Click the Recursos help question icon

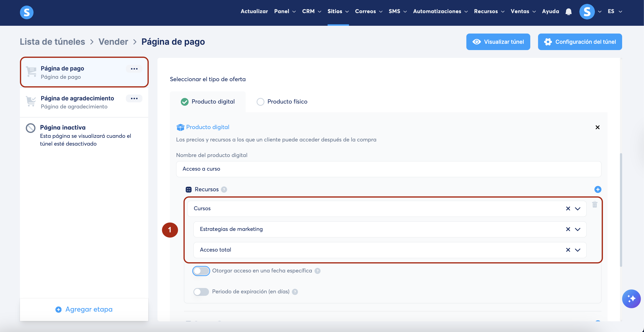point(224,190)
